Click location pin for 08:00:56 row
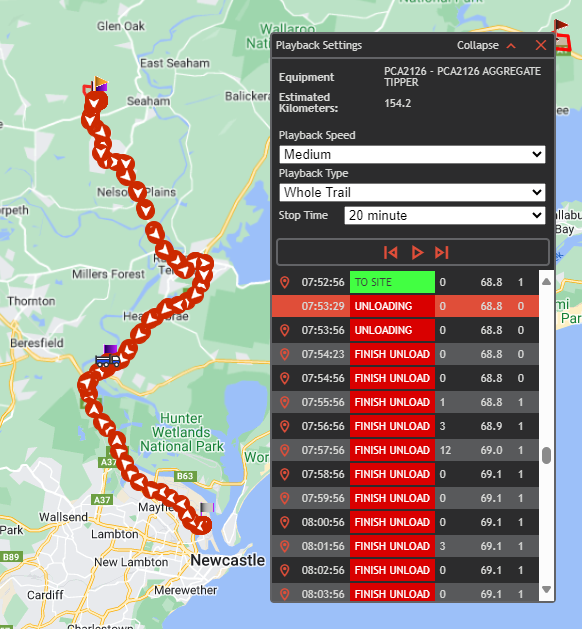 [x=284, y=522]
